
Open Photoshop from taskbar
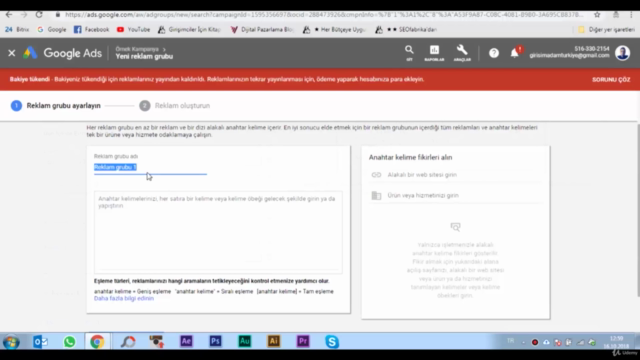pos(215,341)
